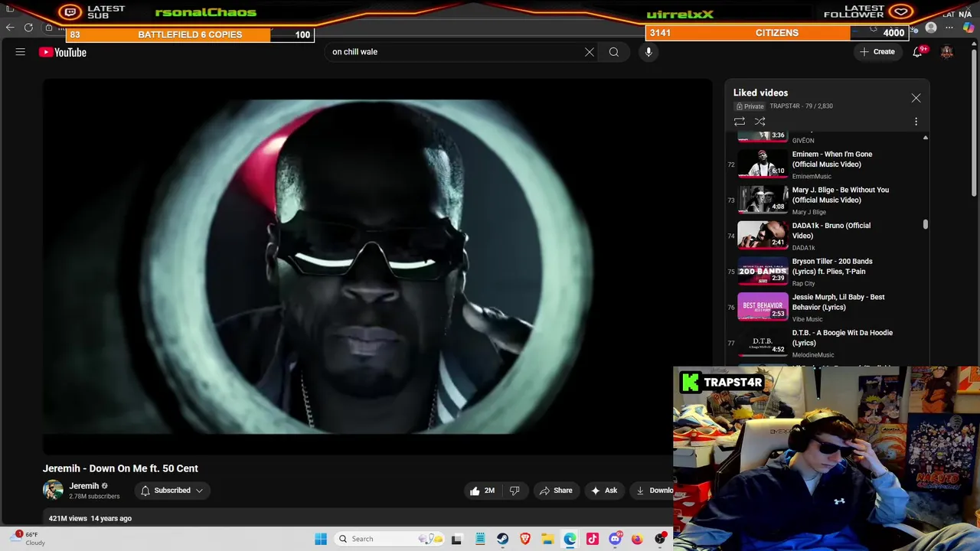Open the Notepad app in taskbar
Image resolution: width=980 pixels, height=551 pixels.
(x=480, y=539)
